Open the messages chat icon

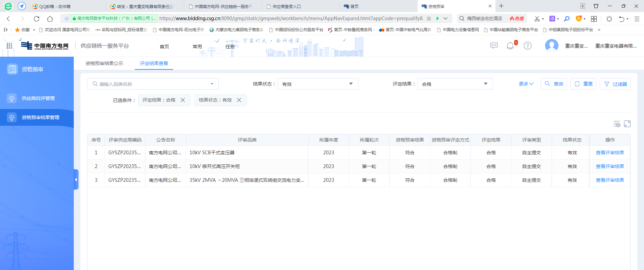click(x=494, y=46)
